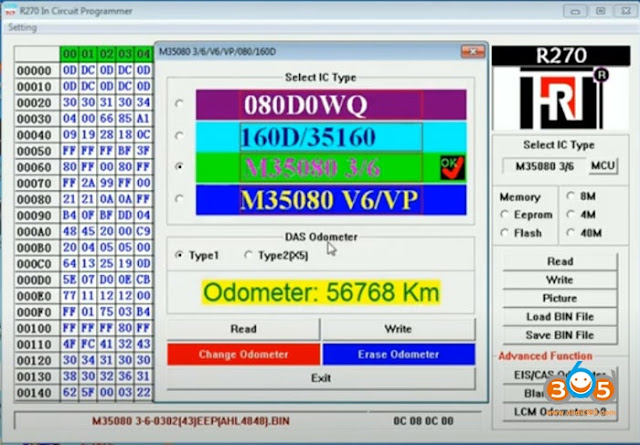Select the M35080 3/6 radio button

179,167
